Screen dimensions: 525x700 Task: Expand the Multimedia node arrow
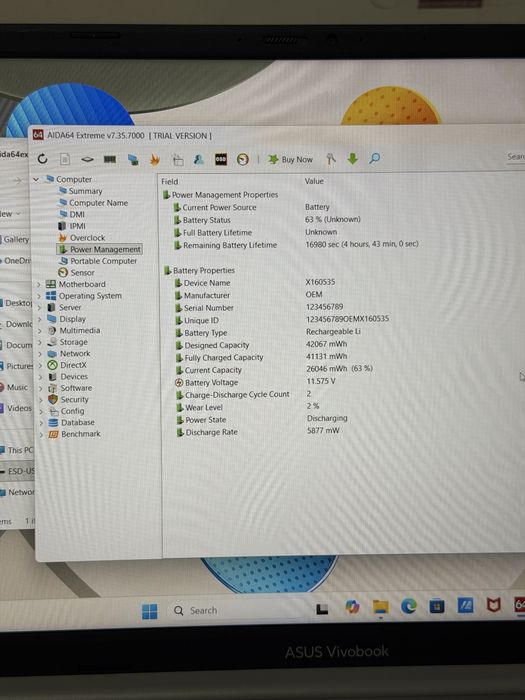pyautogui.click(x=40, y=331)
